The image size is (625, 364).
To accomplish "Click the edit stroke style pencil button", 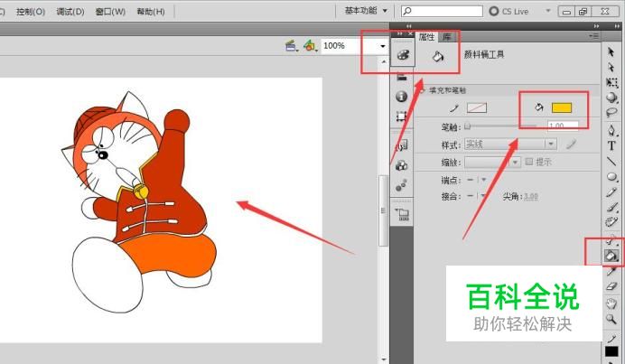I will click(571, 144).
